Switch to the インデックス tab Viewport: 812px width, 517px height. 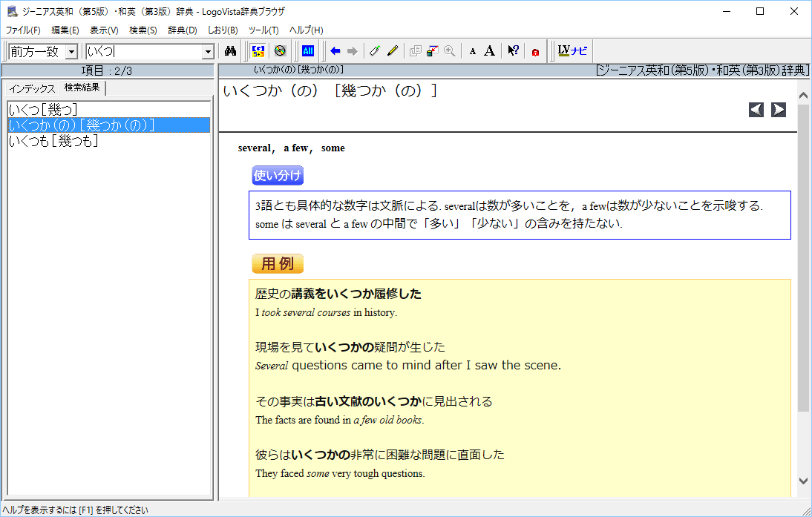32,88
